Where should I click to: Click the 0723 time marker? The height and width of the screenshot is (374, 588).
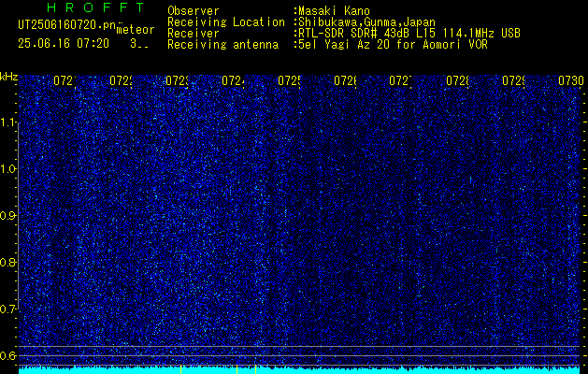[x=177, y=80]
